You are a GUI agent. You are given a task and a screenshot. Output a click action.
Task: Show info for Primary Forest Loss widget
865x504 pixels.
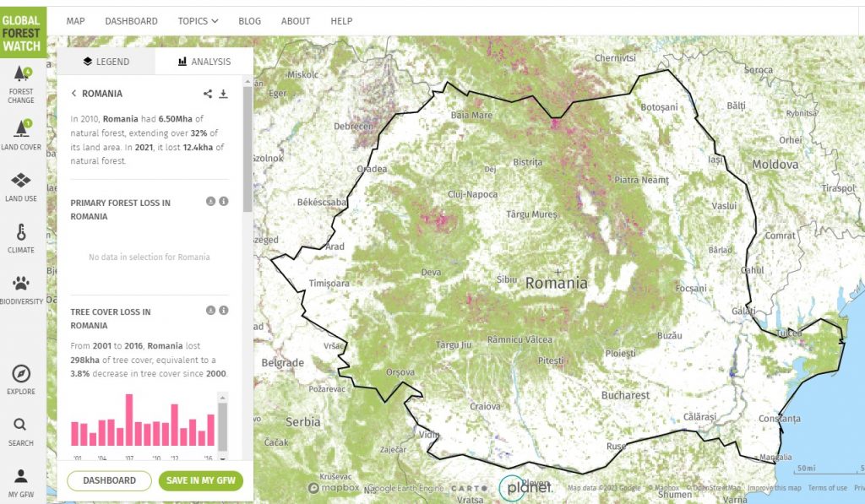click(x=224, y=202)
